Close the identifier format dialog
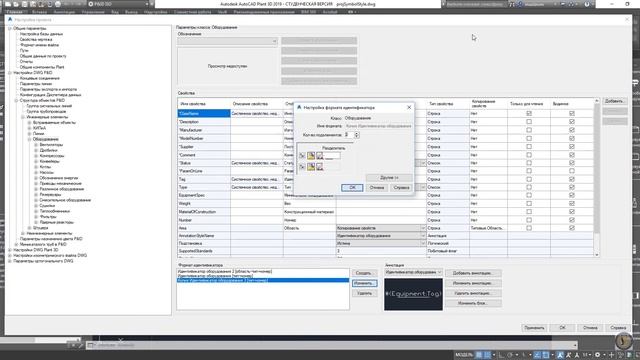Image resolution: width=640 pixels, height=360 pixels. [409, 107]
